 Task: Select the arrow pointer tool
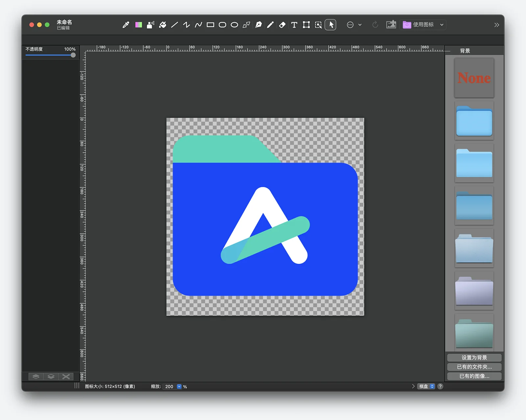click(x=330, y=25)
